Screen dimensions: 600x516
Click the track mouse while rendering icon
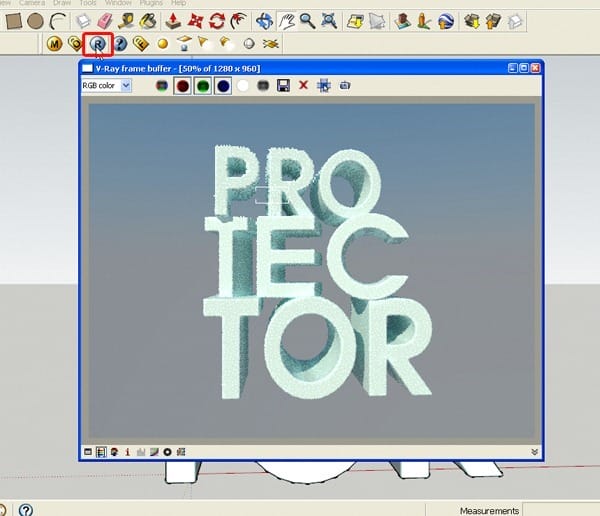click(324, 85)
